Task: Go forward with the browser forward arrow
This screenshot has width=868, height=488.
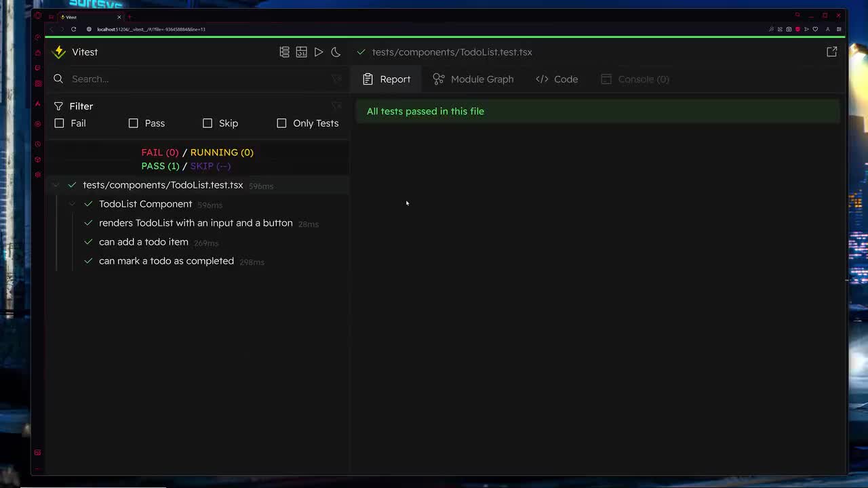Action: [x=62, y=29]
